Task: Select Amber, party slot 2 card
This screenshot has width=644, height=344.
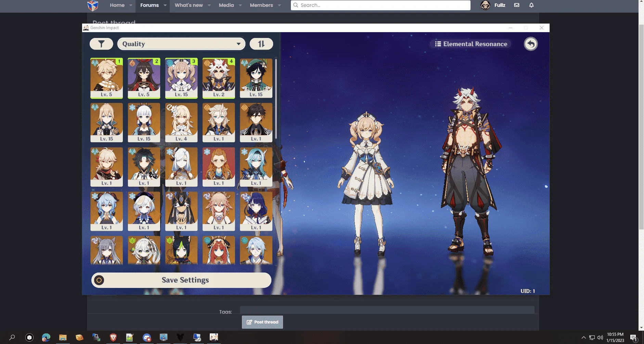Action: coord(144,78)
